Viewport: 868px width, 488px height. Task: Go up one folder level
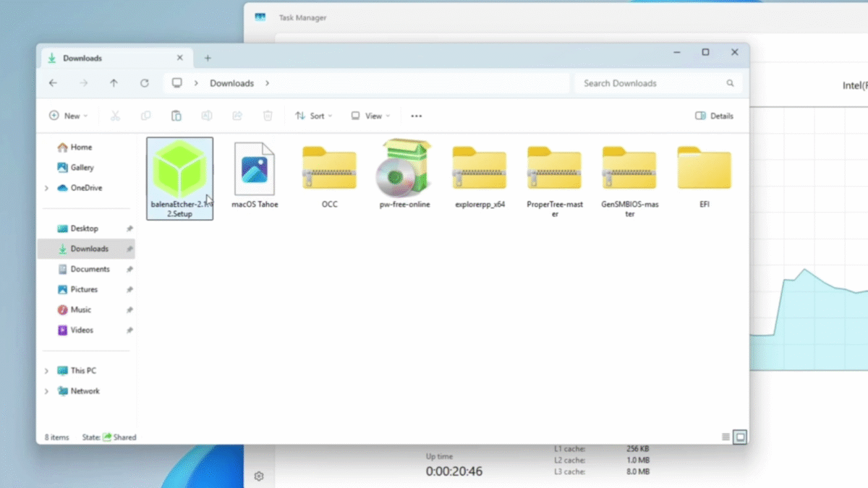(x=114, y=82)
